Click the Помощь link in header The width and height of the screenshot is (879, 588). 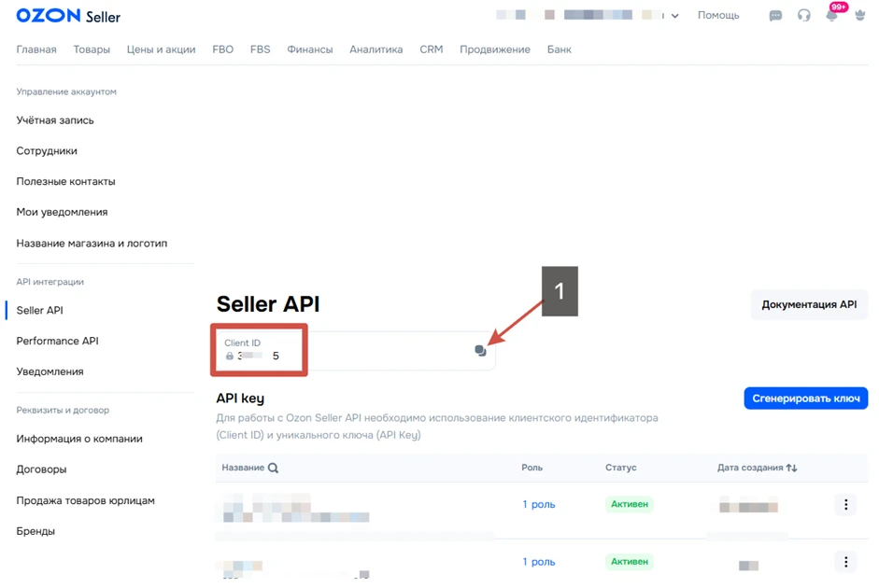(717, 16)
